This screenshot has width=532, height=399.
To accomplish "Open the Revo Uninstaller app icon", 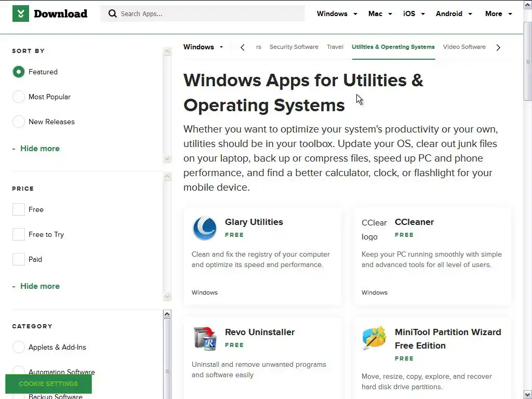I will click(x=205, y=338).
